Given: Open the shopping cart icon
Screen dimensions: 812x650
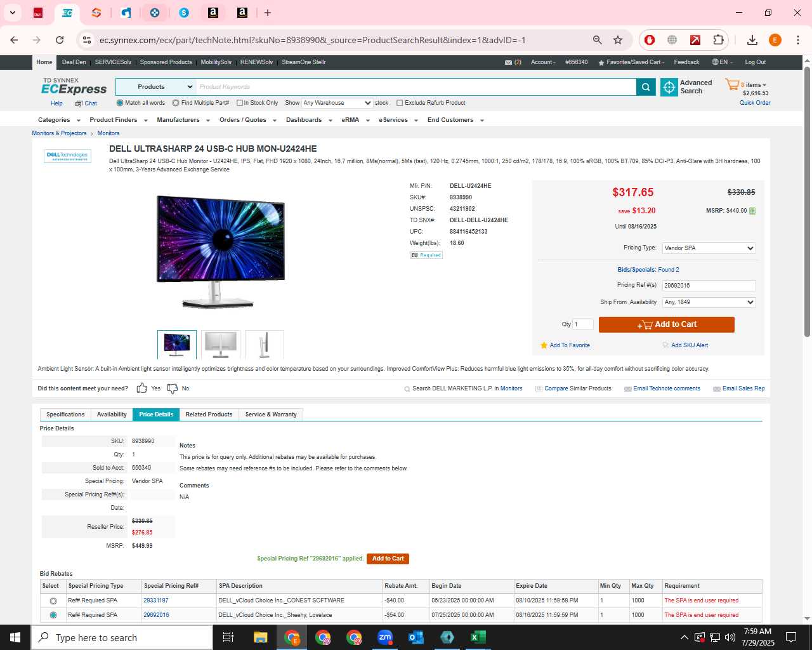Looking at the screenshot, I should [733, 84].
